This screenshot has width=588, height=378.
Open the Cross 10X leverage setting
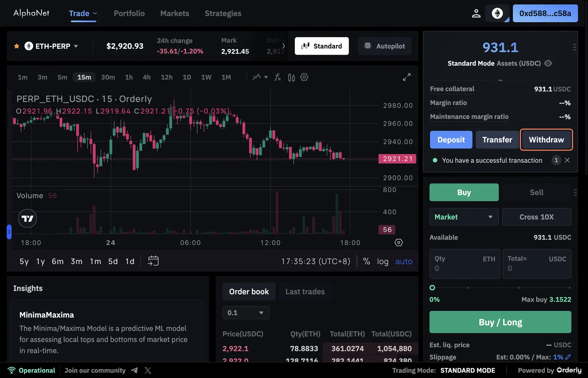[537, 217]
